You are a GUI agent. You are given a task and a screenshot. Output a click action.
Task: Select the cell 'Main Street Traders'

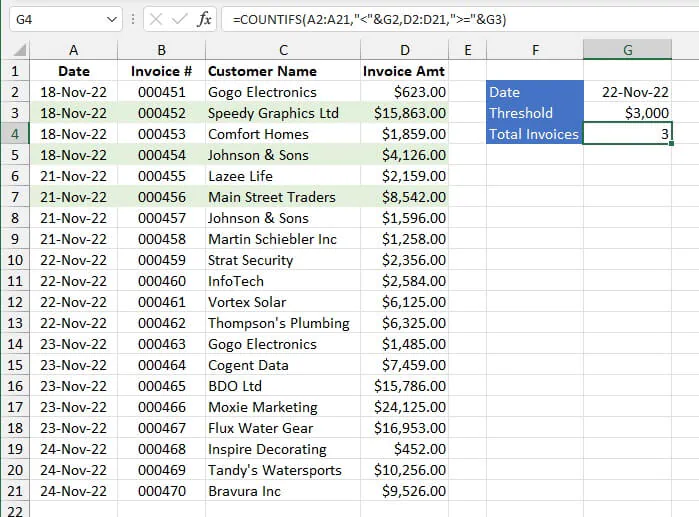pos(283,197)
